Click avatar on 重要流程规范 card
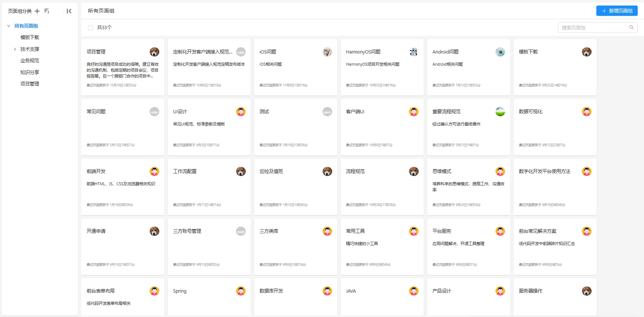The width and height of the screenshot is (644, 317). pyautogui.click(x=500, y=111)
